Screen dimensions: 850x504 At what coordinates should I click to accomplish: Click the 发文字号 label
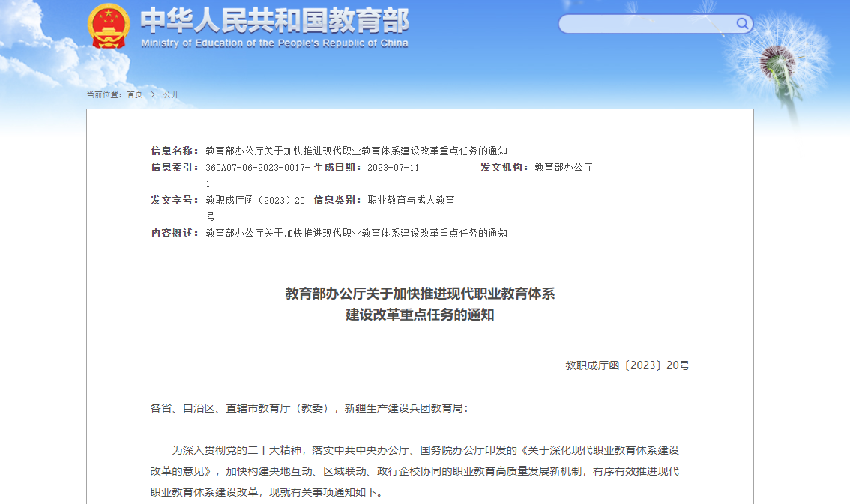pyautogui.click(x=175, y=200)
